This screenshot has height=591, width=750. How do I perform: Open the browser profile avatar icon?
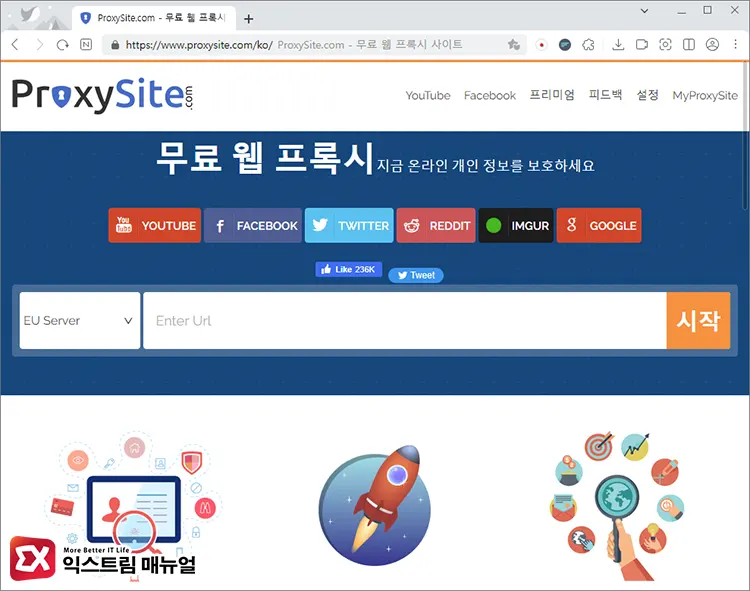click(x=712, y=45)
